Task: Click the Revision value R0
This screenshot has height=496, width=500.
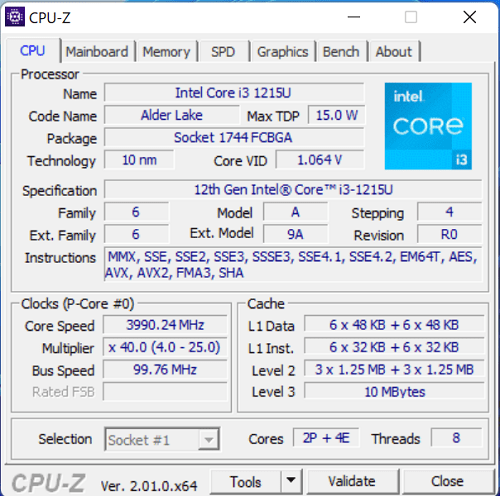Action: (449, 234)
